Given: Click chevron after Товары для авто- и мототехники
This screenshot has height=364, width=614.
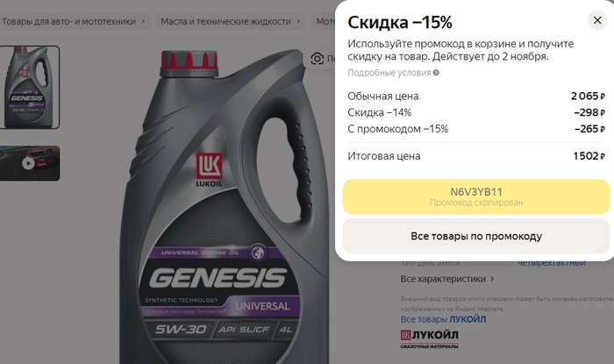Looking at the screenshot, I should (x=143, y=22).
